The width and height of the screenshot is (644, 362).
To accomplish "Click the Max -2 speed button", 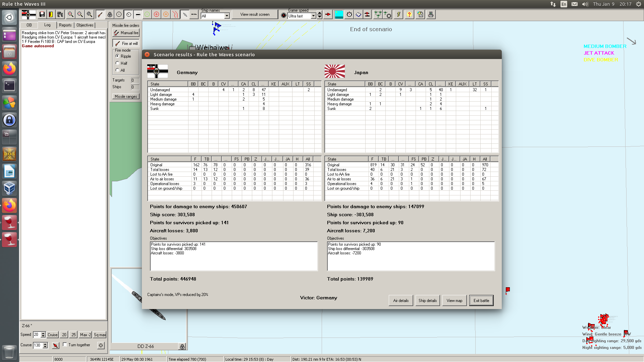I will point(85,335).
